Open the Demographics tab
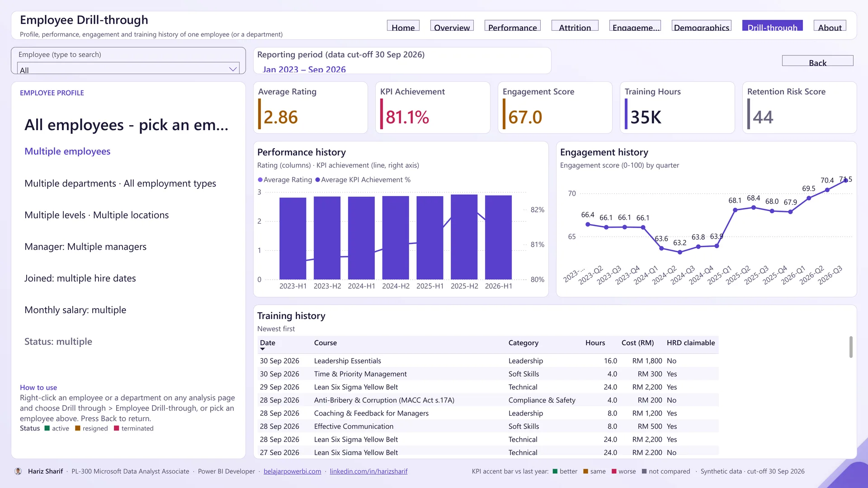 tap(702, 26)
